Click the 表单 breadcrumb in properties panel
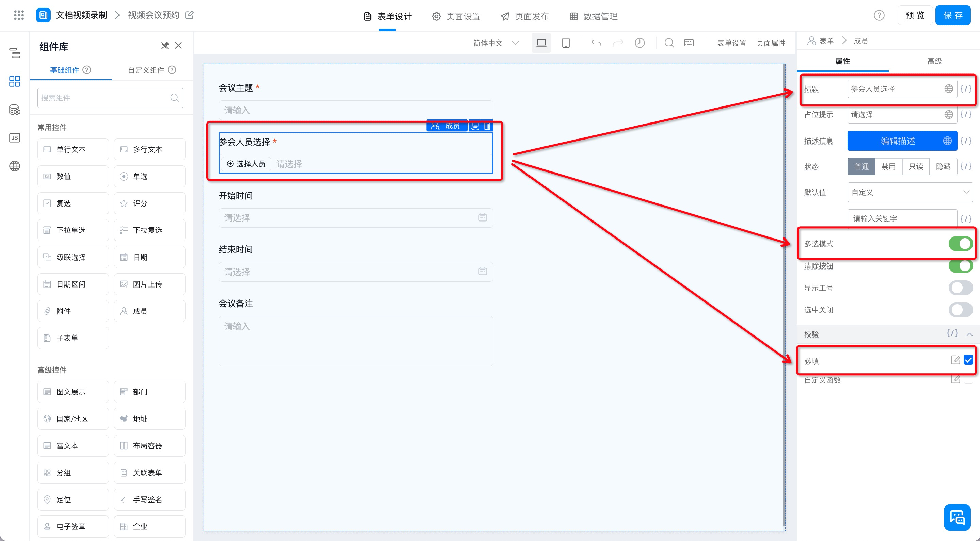Screen dimensions: 980x541 (826, 41)
